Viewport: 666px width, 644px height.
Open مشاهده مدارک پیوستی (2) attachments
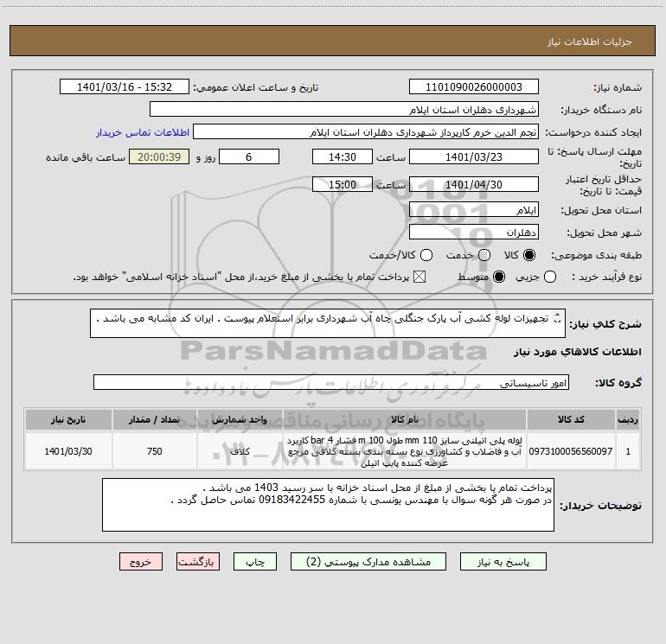[368, 562]
